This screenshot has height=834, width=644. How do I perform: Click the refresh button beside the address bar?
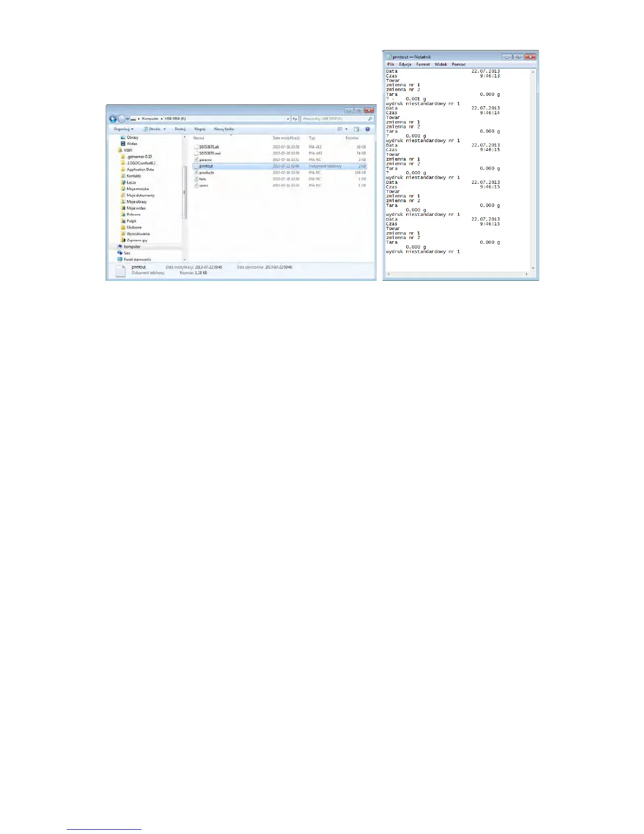pyautogui.click(x=295, y=119)
